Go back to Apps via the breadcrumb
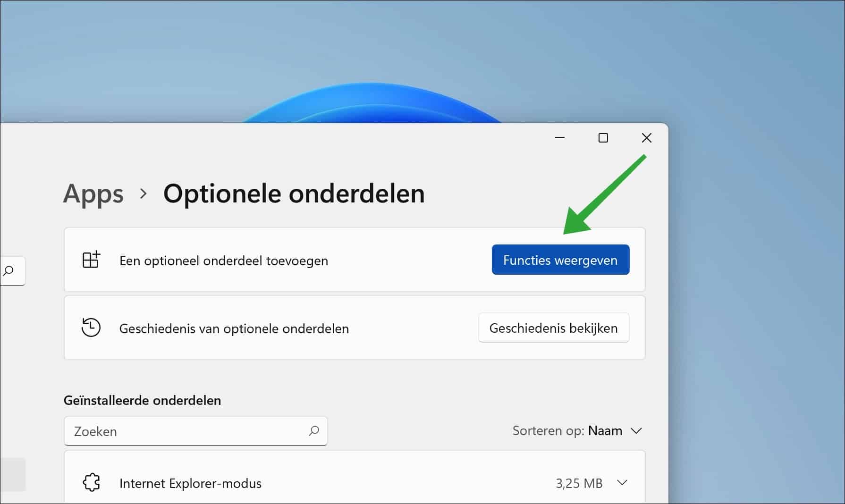The image size is (845, 504). [x=93, y=193]
